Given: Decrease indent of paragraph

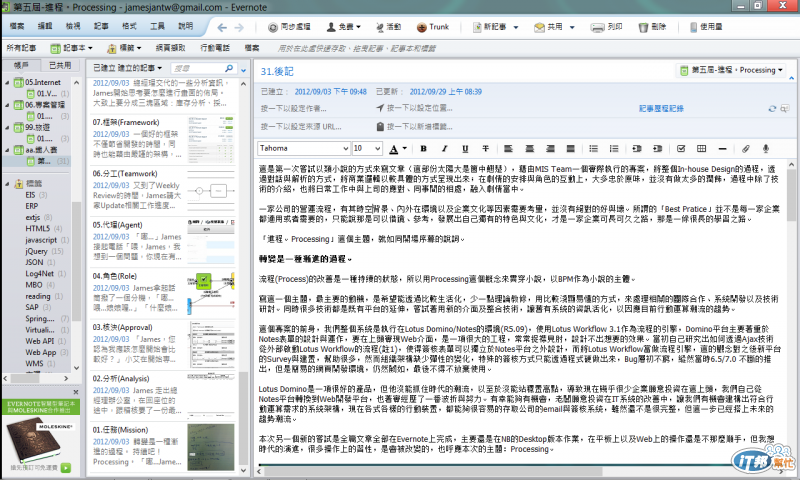Looking at the screenshot, I should (637, 148).
